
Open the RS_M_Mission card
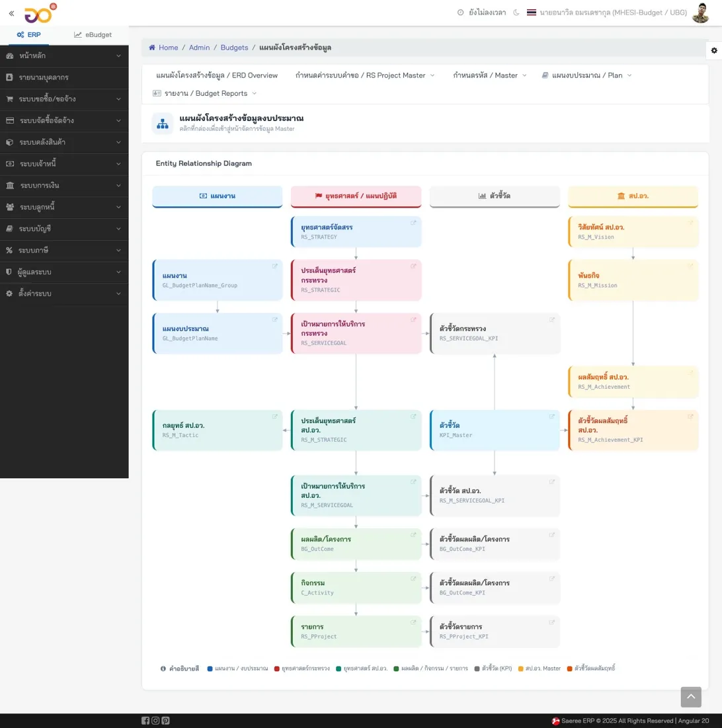[x=633, y=280]
